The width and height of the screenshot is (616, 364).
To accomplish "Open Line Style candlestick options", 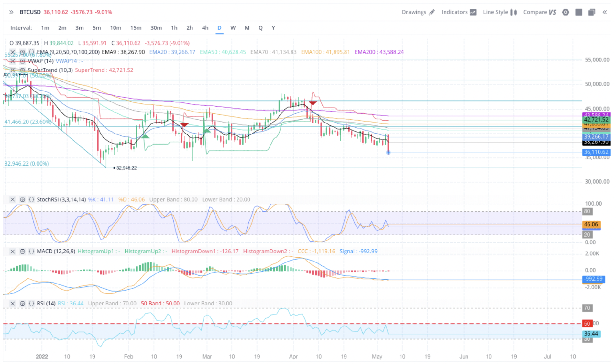I will (513, 12).
